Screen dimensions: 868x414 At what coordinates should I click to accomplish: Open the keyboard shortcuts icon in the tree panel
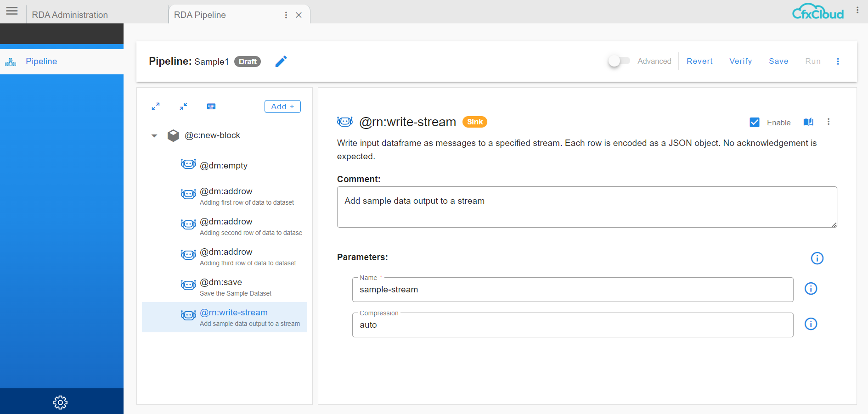tap(211, 106)
